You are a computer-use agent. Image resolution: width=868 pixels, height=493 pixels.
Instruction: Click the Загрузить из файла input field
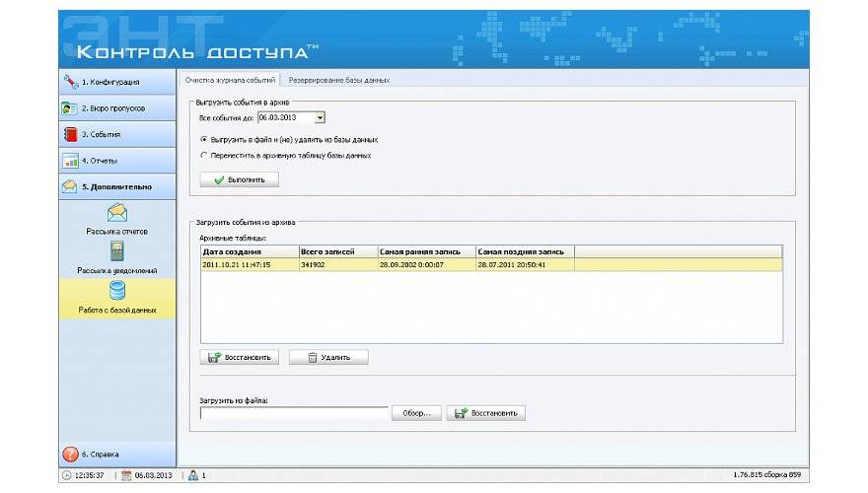[293, 413]
